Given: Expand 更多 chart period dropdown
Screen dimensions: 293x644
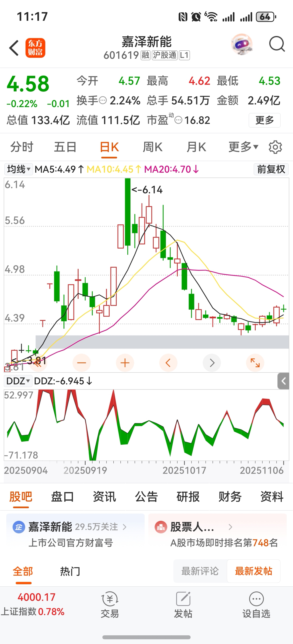Looking at the screenshot, I should 244,147.
